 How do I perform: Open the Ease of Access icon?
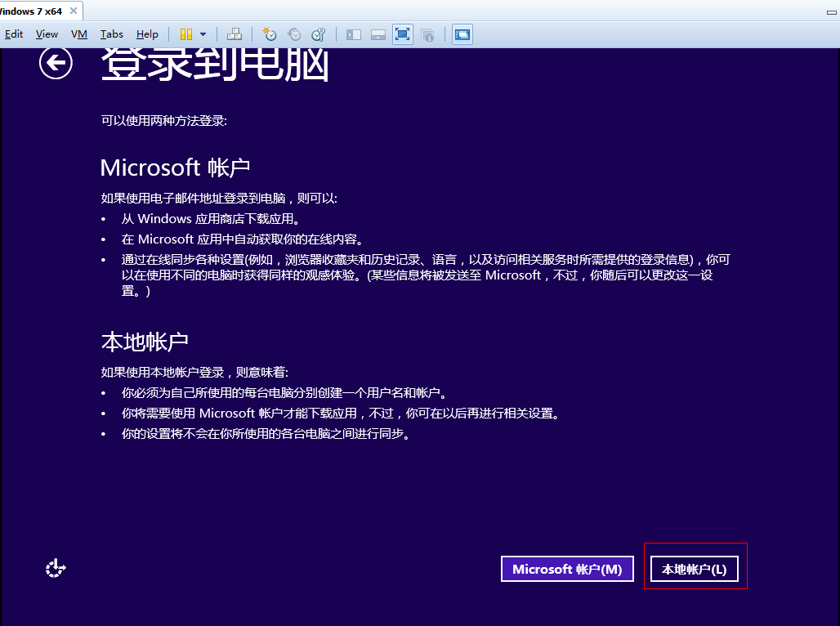[x=56, y=568]
